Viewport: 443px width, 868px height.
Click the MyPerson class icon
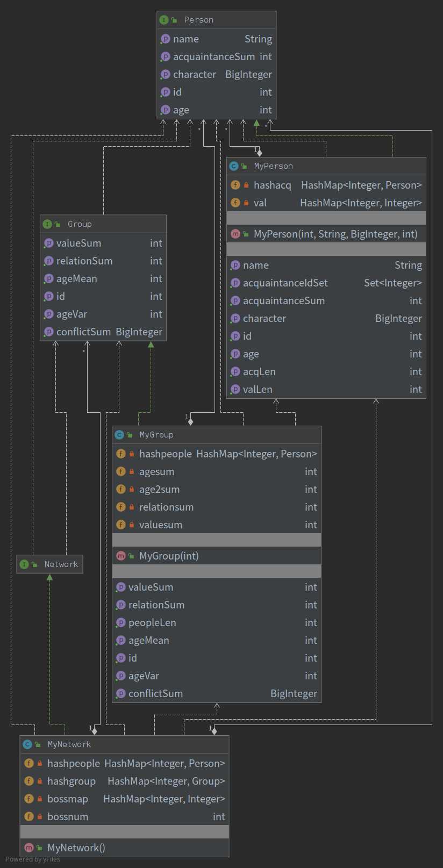click(x=234, y=166)
